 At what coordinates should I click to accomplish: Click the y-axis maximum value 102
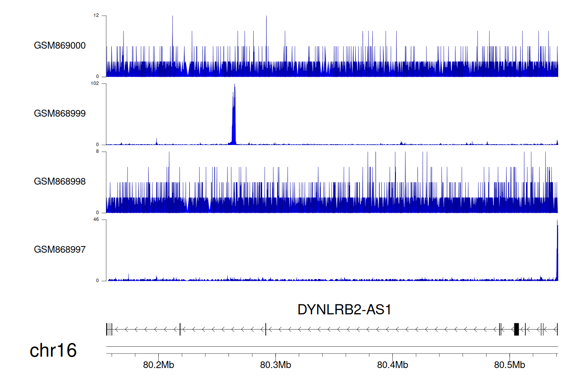95,83
